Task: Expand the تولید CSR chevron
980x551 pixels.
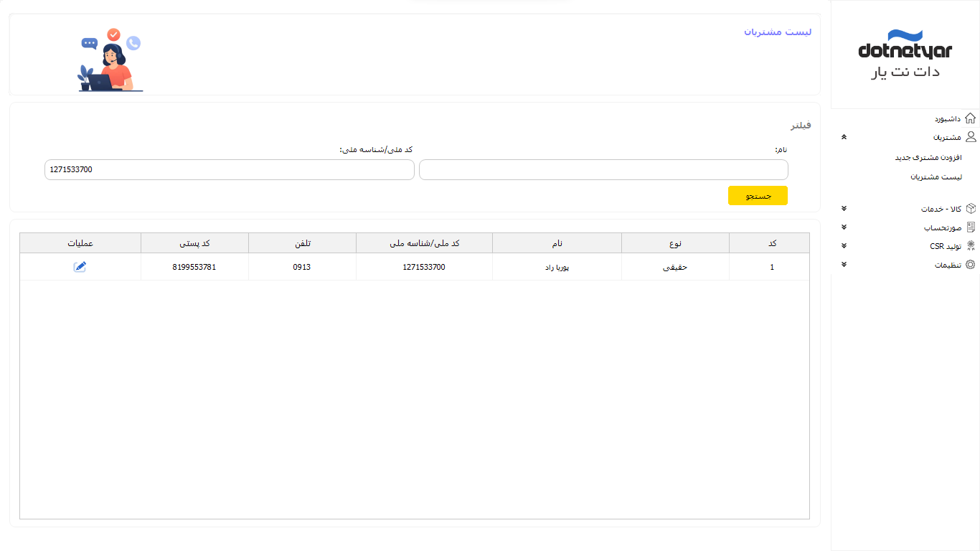Action: (x=844, y=246)
